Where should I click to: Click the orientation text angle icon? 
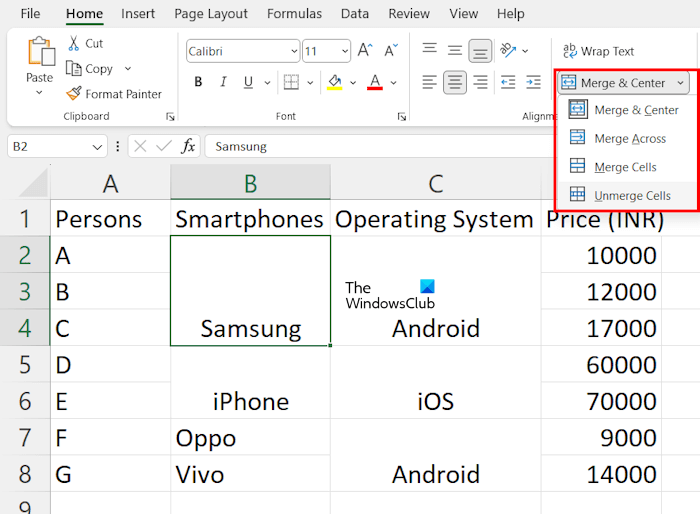(508, 50)
